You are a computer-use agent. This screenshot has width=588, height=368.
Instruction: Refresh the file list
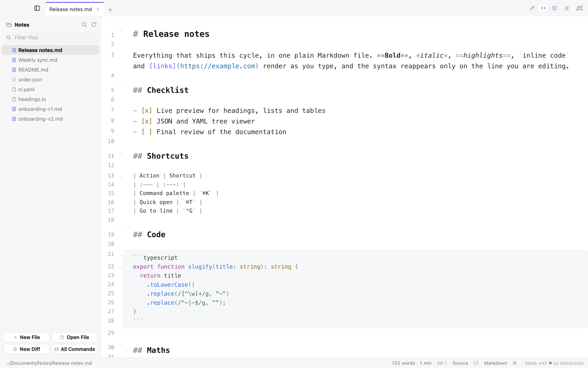click(x=94, y=25)
